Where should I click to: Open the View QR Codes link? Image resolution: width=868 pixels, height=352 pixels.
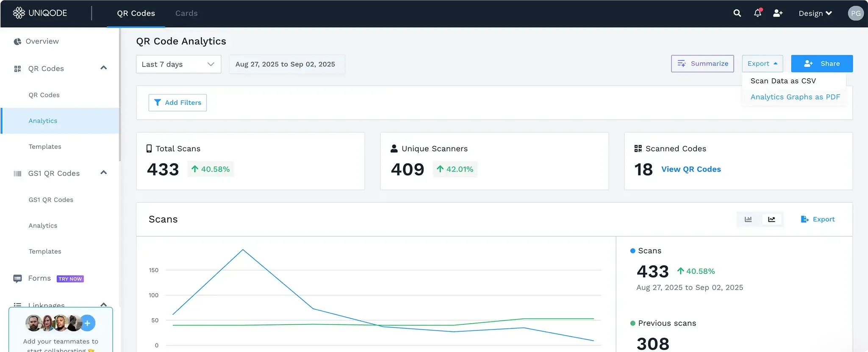691,169
